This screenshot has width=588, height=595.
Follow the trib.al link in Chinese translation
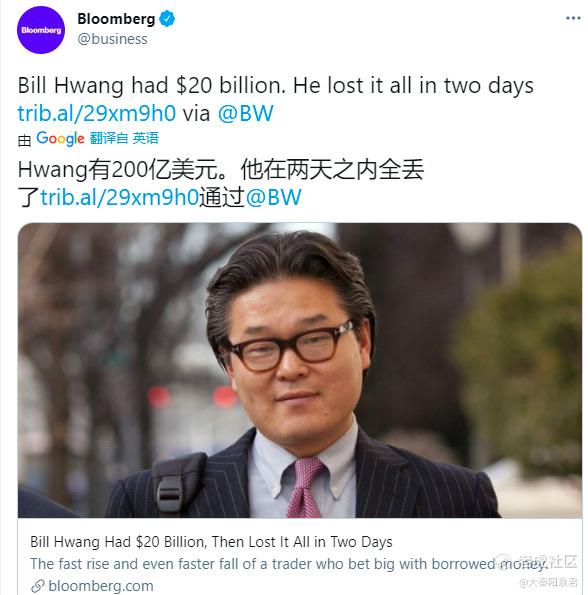tap(119, 197)
